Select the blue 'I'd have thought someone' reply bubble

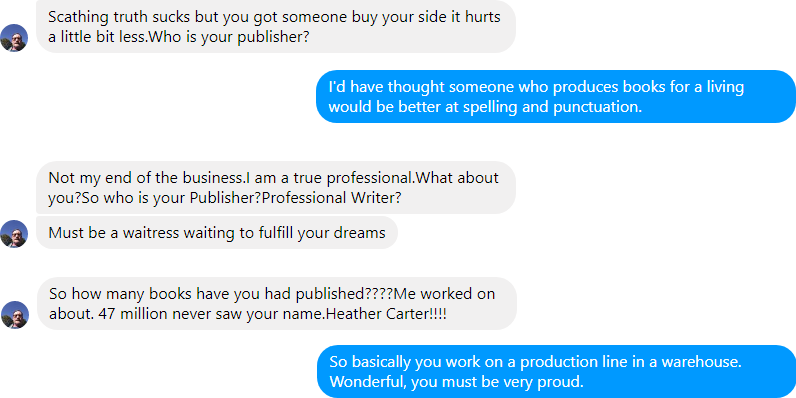click(556, 96)
